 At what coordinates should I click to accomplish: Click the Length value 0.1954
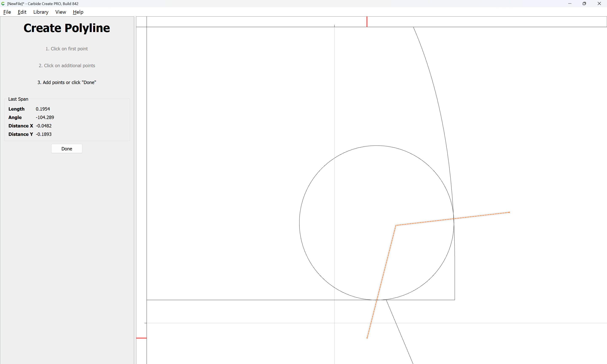43,109
